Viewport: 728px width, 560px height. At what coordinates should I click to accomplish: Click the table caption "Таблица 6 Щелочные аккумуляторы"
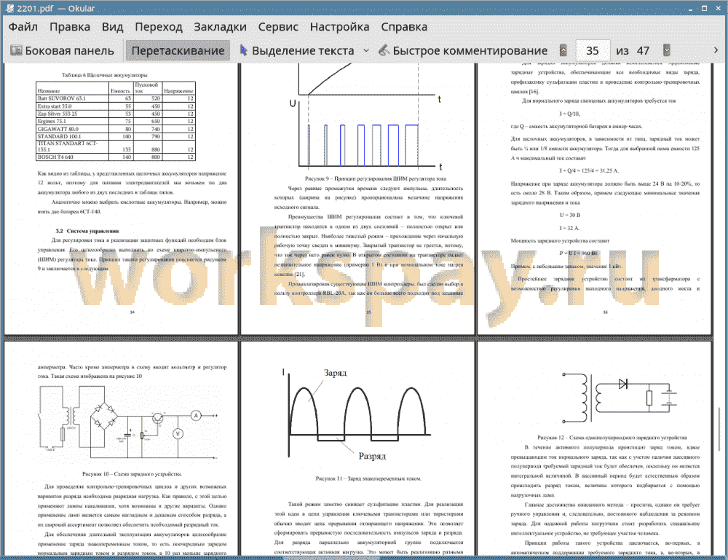click(x=104, y=75)
